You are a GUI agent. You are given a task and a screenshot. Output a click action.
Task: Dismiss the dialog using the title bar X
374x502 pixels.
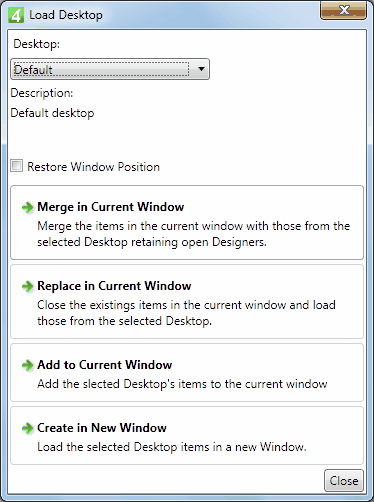343,10
